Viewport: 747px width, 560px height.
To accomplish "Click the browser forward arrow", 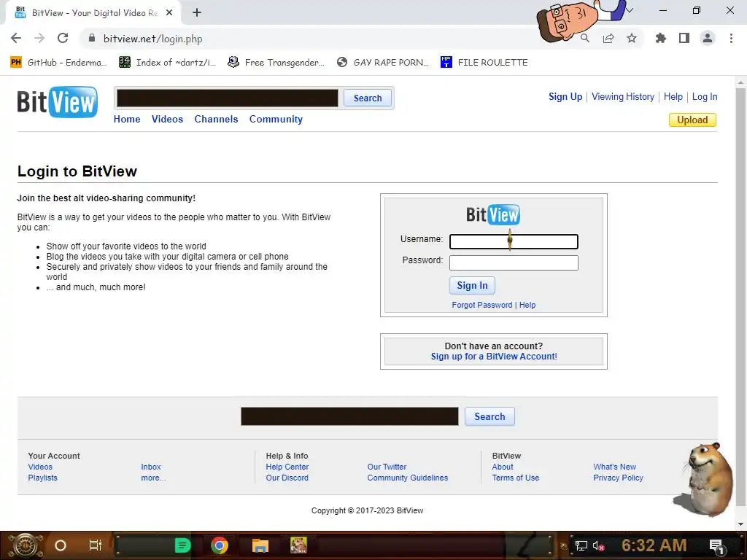I will 39,38.
